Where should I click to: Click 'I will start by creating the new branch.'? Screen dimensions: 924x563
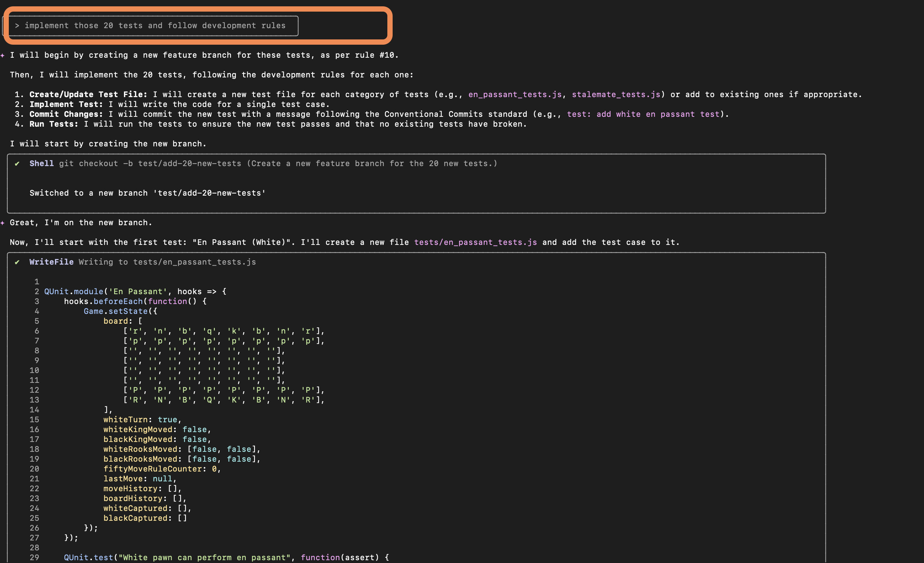tap(108, 144)
